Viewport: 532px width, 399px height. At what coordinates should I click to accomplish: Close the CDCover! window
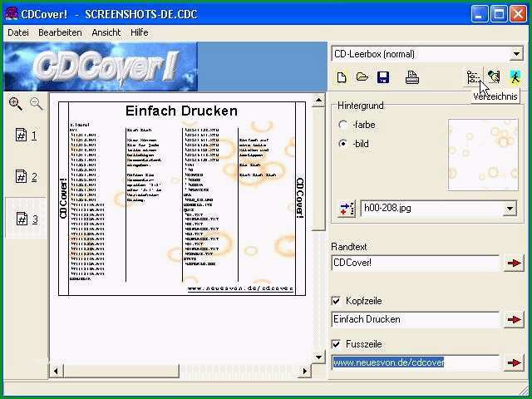(x=518, y=14)
